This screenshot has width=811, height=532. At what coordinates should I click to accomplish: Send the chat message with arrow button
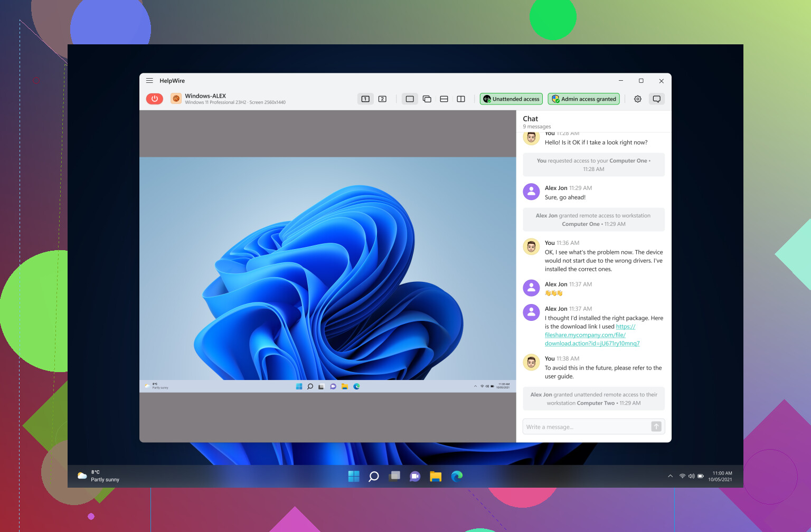656,426
